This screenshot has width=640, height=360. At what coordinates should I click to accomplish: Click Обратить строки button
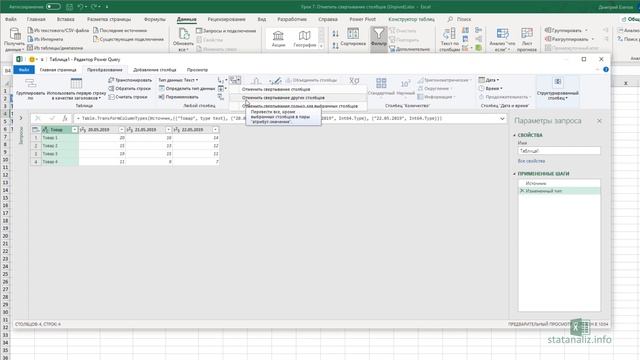click(x=130, y=89)
